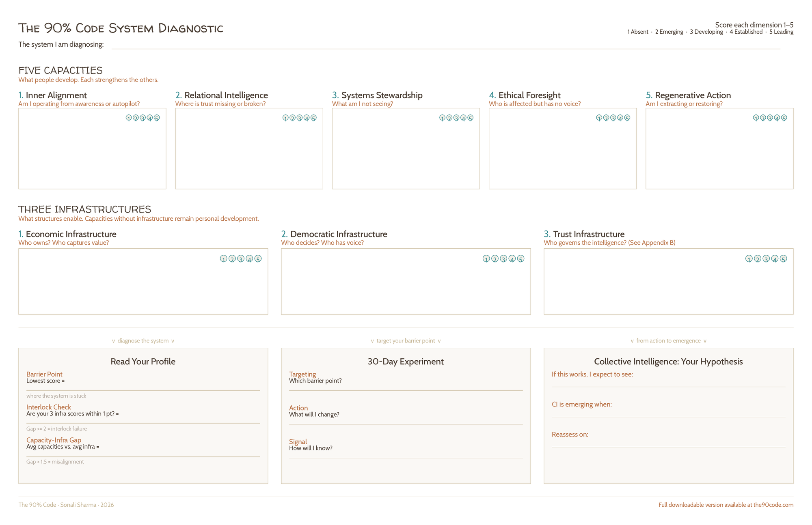This screenshot has height=525, width=812.
Task: Click 'Who governs the intelligence?' prompt
Action: pos(585,243)
